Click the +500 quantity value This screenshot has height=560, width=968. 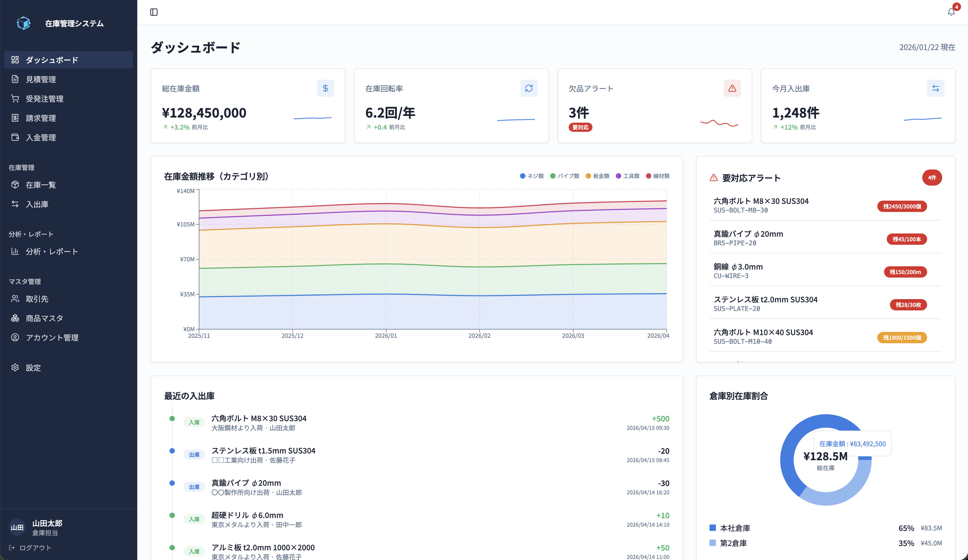coord(660,419)
